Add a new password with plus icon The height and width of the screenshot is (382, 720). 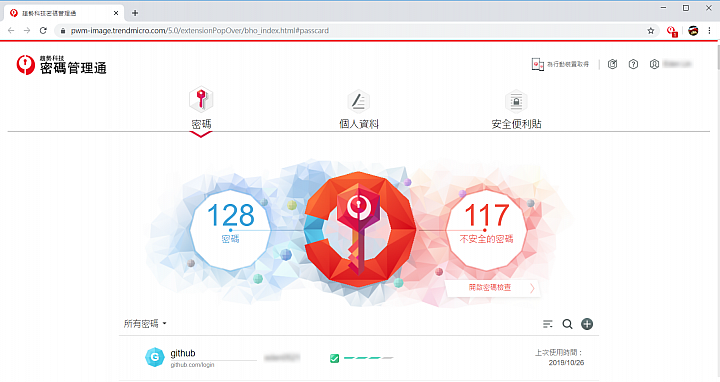click(x=587, y=324)
